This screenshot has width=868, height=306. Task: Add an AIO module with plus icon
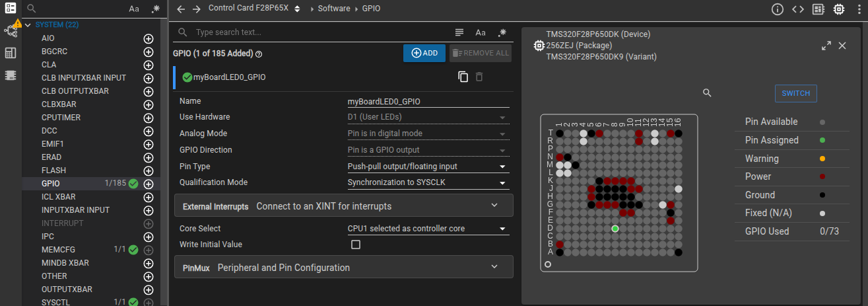(149, 38)
